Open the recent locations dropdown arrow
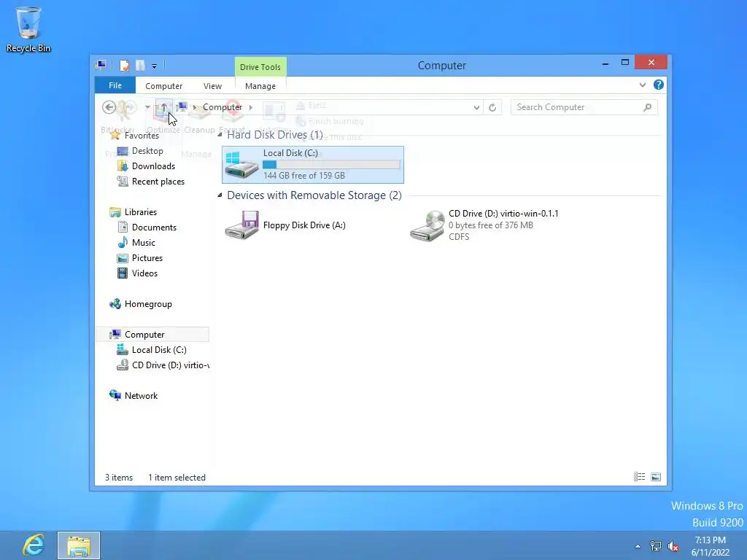The width and height of the screenshot is (747, 560). tap(147, 107)
